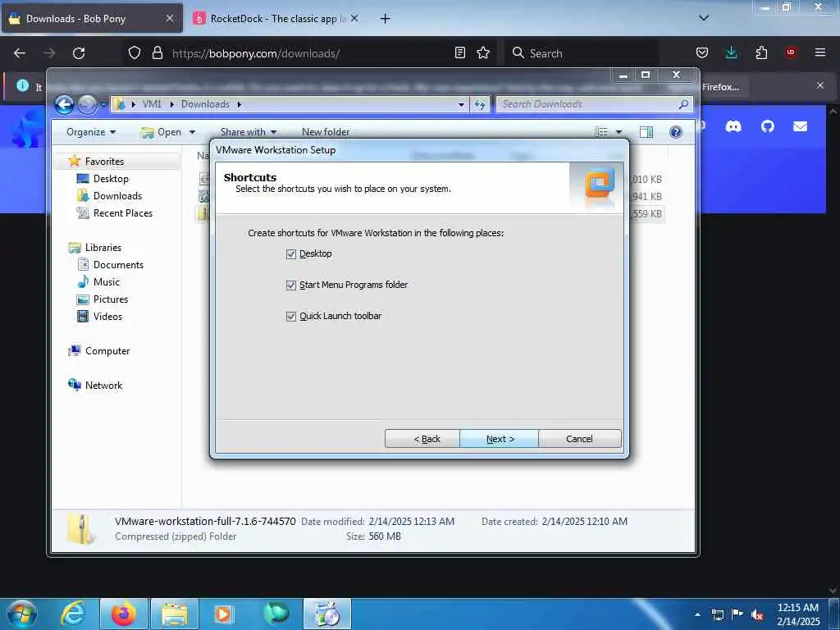
Task: Open GitHub link on Bob Pony page
Action: point(768,126)
